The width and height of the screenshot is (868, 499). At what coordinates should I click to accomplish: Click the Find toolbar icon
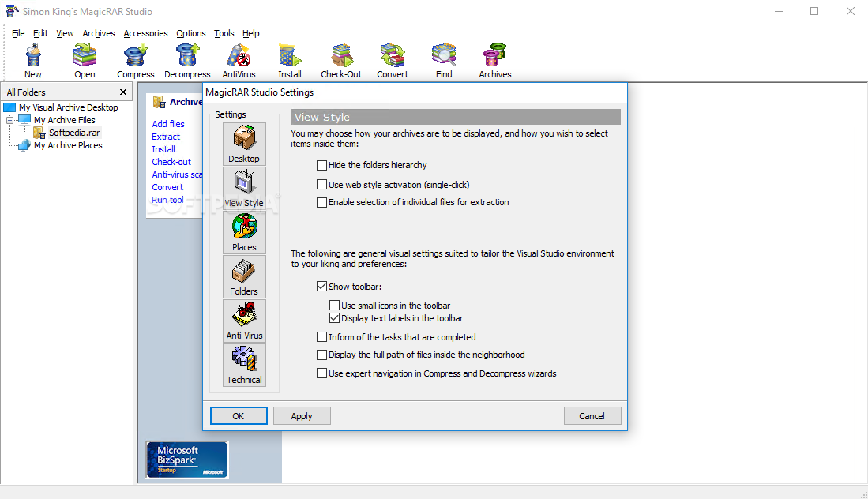tap(444, 60)
